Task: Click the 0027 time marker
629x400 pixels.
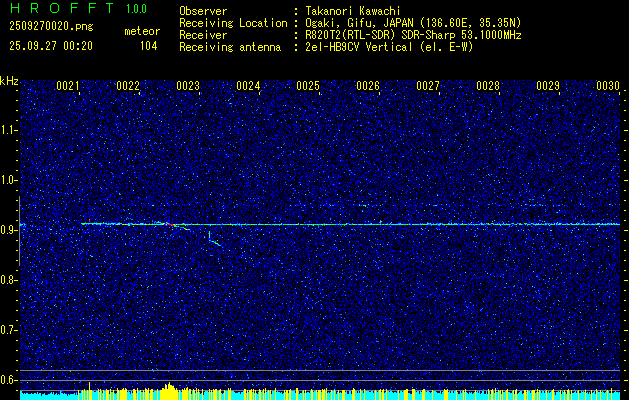Action: (x=428, y=85)
